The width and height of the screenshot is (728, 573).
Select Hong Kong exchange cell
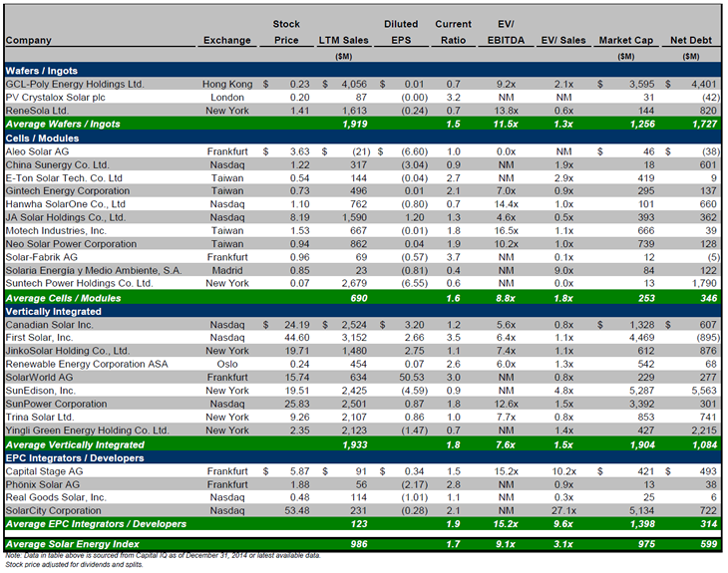tap(227, 84)
